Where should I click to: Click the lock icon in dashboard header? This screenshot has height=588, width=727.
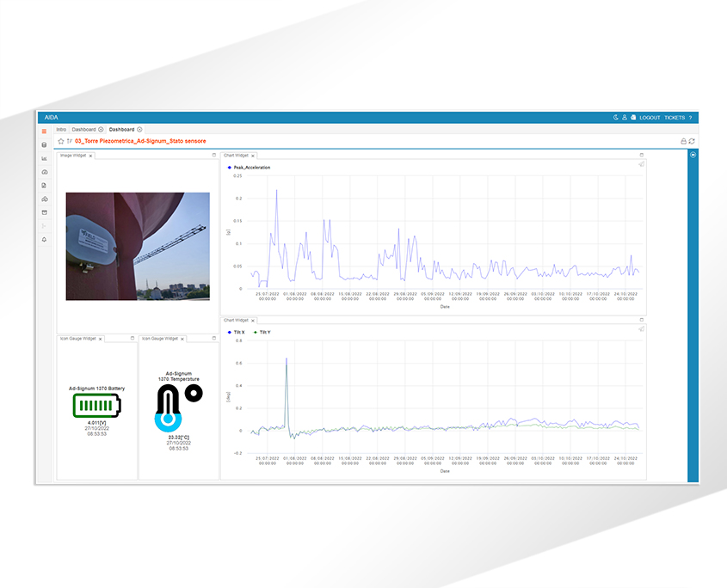[683, 141]
